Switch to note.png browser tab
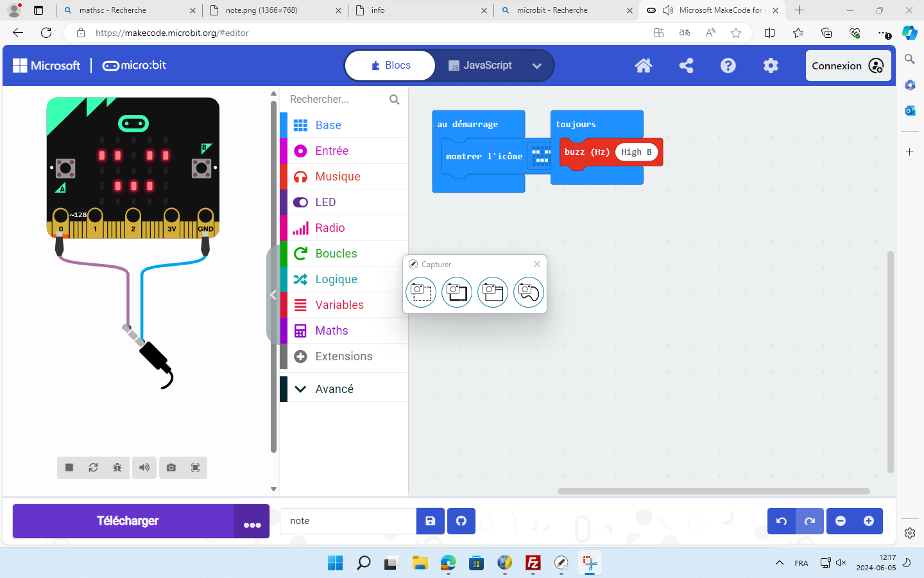The width and height of the screenshot is (924, 578). [x=275, y=10]
